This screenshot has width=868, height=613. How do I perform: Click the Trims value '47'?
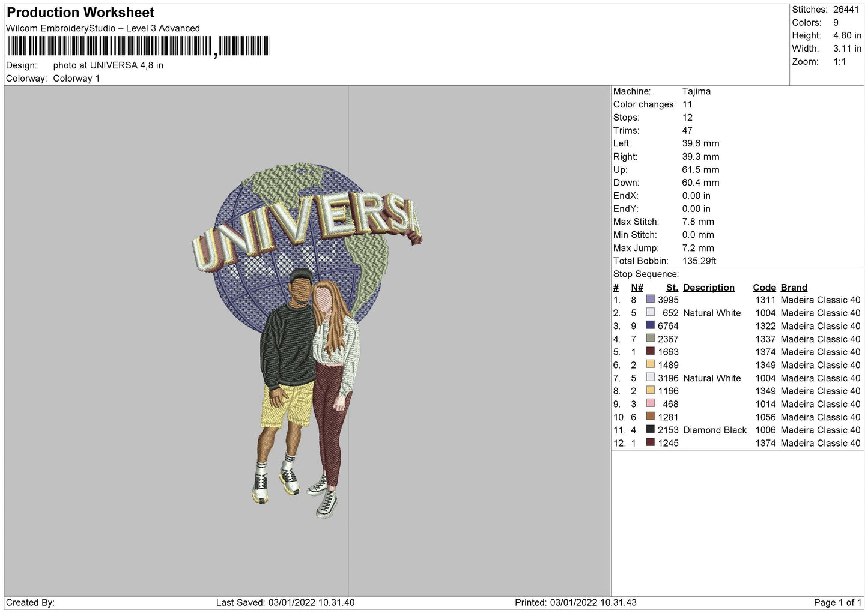687,130
